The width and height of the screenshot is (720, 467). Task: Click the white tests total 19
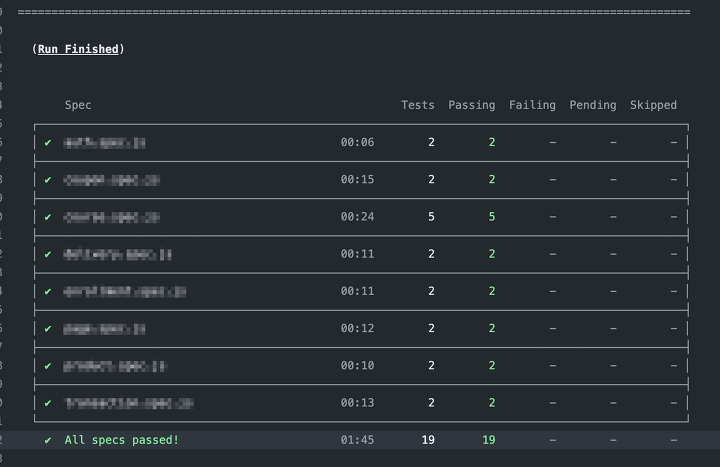[428, 440]
